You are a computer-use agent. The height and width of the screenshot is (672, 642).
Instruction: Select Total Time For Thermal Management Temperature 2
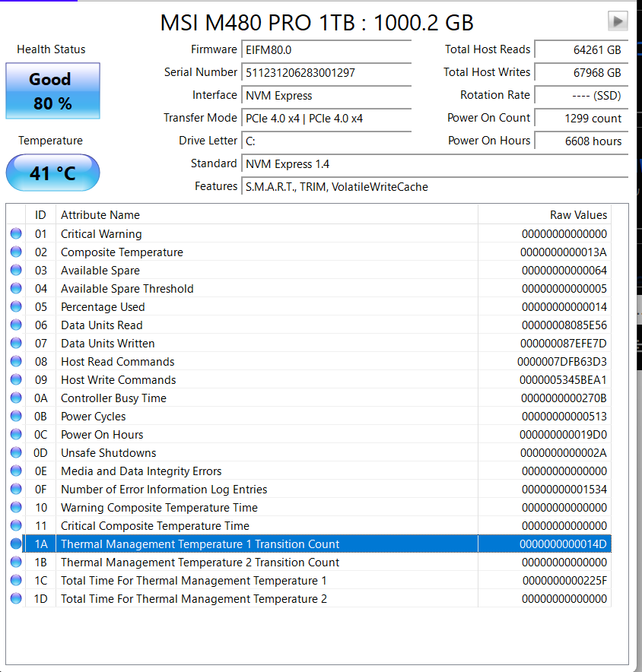point(266,599)
